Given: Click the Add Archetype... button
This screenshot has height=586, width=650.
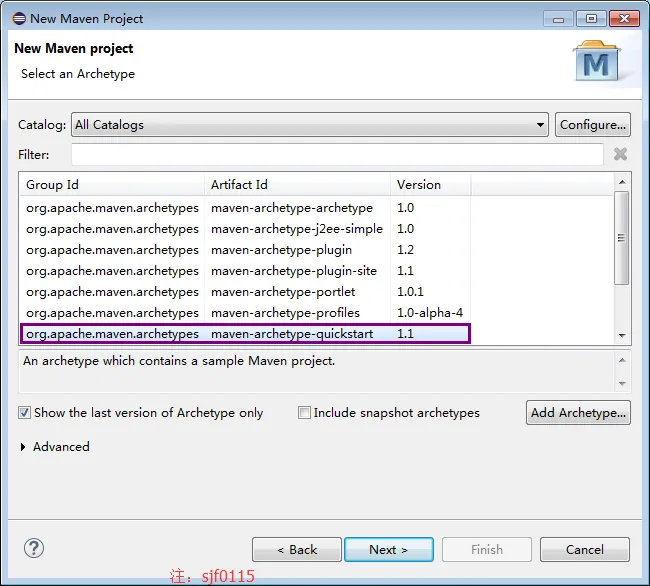Looking at the screenshot, I should tap(578, 412).
